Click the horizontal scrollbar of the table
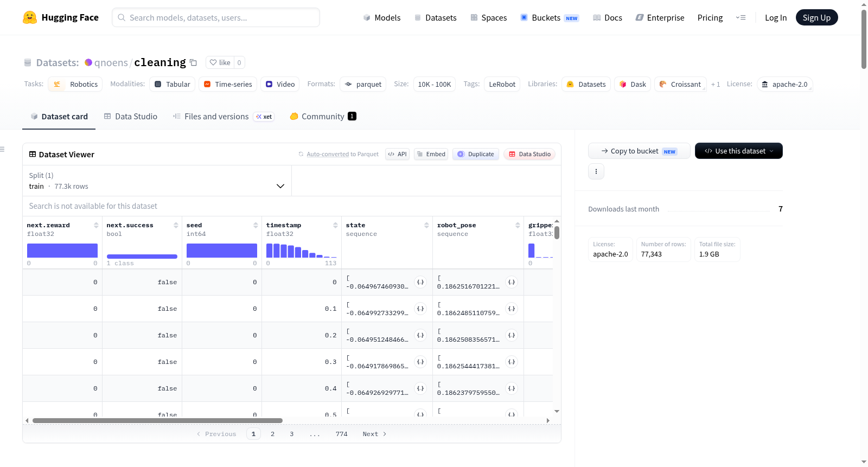The width and height of the screenshot is (868, 467). 157,420
